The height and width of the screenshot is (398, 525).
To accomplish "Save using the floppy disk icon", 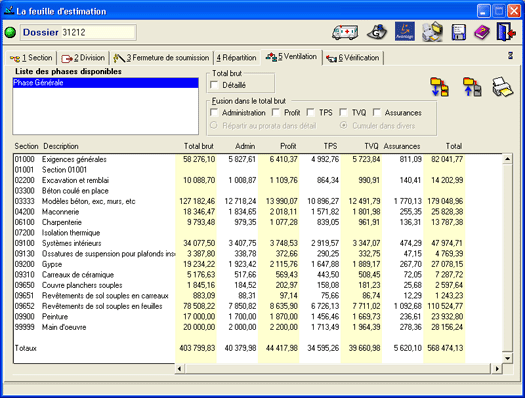I will 459,32.
